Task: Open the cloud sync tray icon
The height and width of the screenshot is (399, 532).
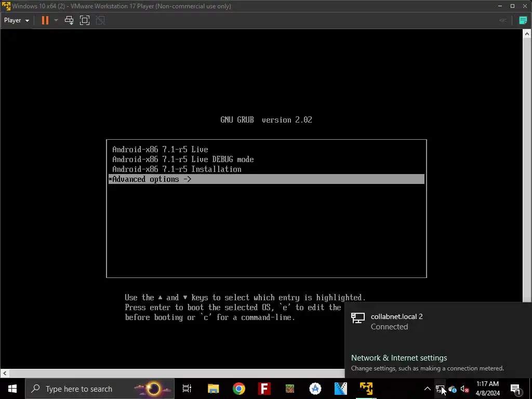Action: point(453,389)
